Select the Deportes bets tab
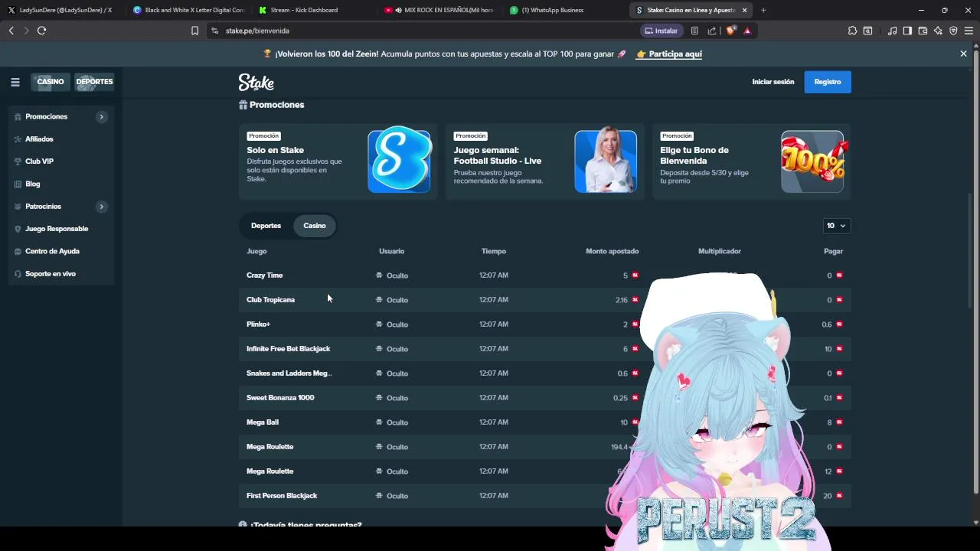This screenshot has height=551, width=980. 266,226
